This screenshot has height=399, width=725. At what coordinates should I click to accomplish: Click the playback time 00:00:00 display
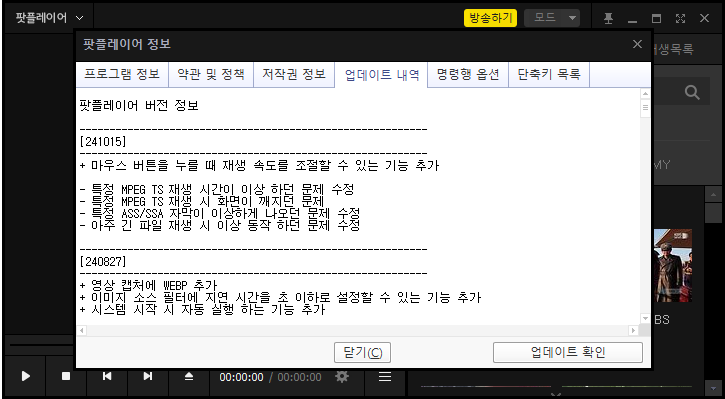pyautogui.click(x=241, y=377)
